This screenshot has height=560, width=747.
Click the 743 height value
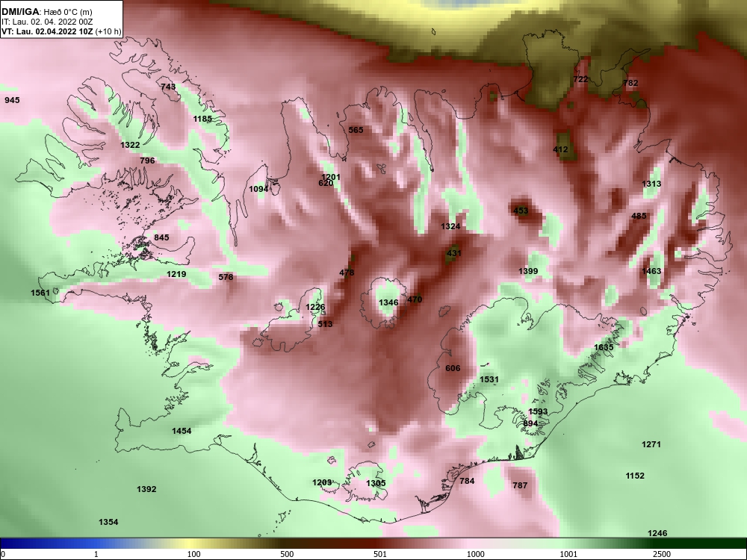coord(168,87)
